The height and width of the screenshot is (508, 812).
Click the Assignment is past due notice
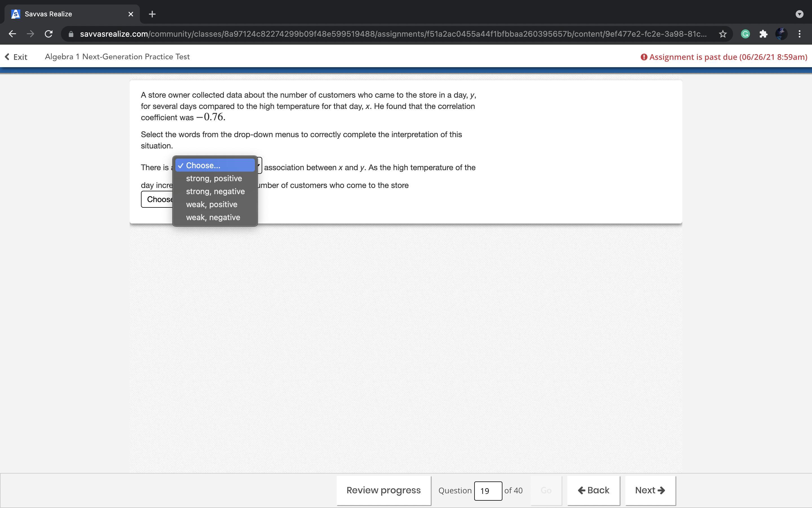724,57
